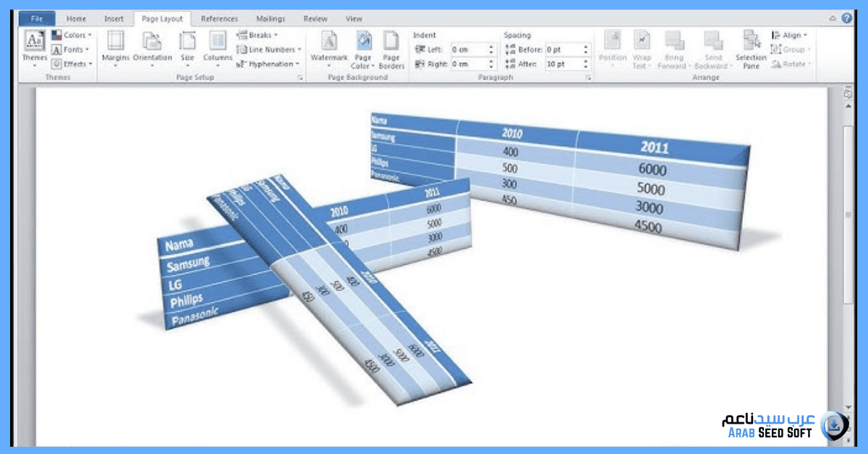Switch to the References tab

pyautogui.click(x=219, y=19)
